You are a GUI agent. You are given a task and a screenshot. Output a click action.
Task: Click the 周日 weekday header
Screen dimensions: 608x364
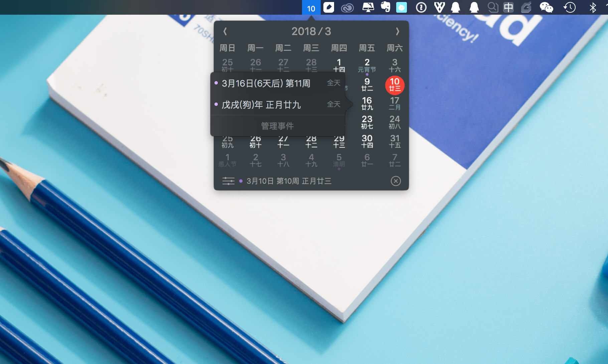(x=227, y=48)
